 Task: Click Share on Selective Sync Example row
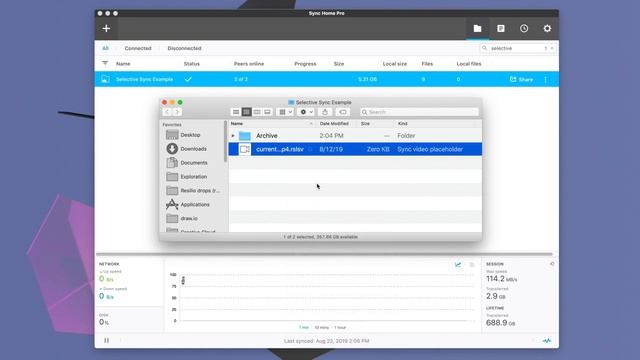521,80
